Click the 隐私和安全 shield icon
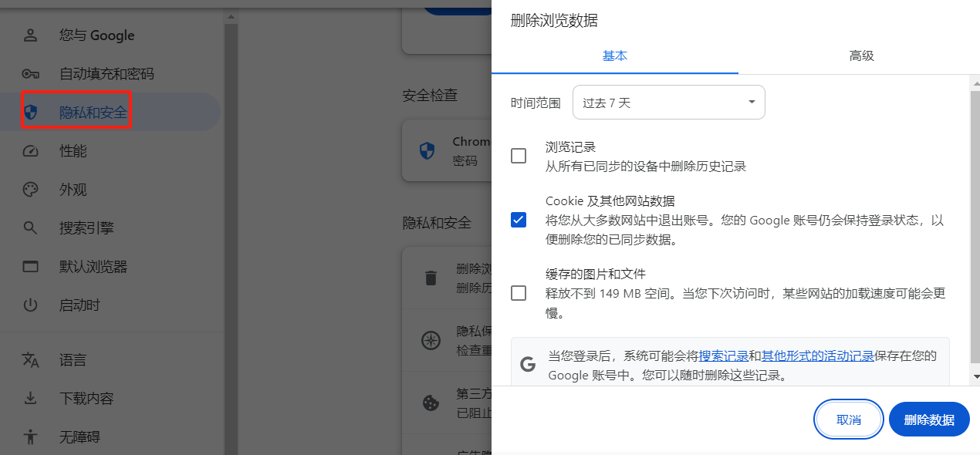Screen dimensions: 980x455 coord(31,111)
